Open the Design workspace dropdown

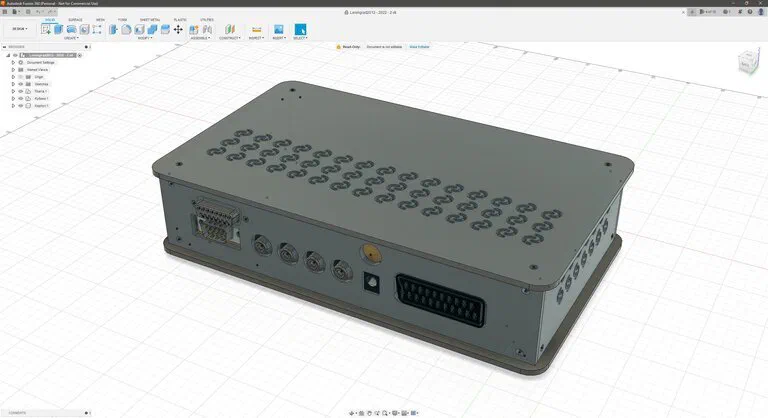[20, 29]
